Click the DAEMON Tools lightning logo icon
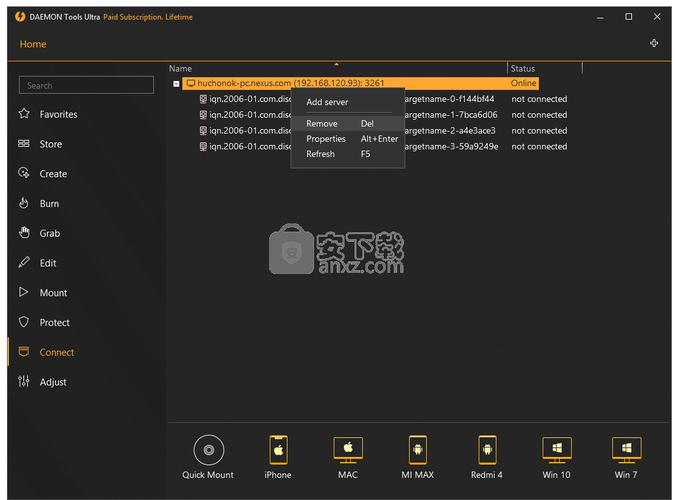Image resolution: width=675 pixels, height=500 pixels. tap(20, 17)
